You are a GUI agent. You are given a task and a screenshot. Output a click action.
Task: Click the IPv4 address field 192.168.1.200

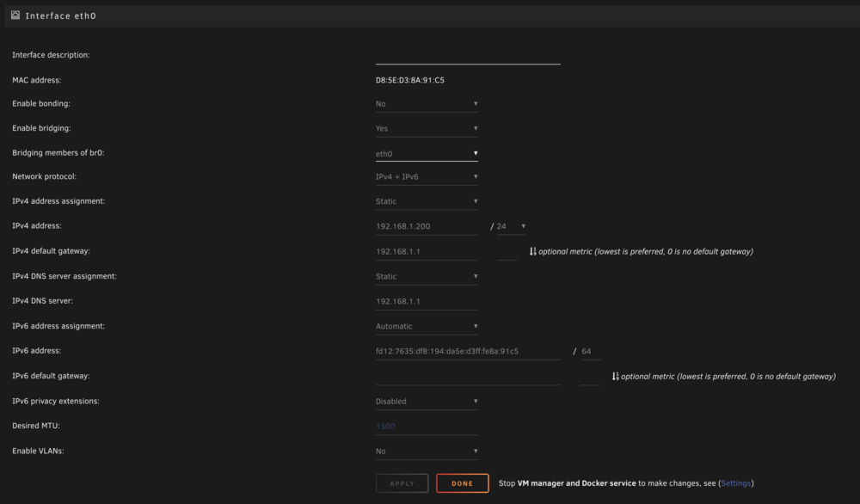tap(427, 226)
